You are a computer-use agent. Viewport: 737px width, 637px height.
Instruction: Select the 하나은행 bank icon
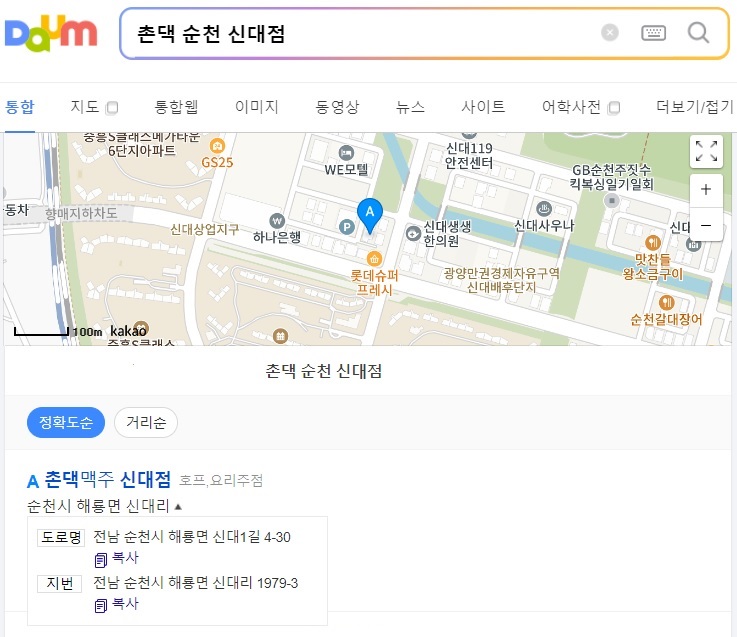(277, 220)
